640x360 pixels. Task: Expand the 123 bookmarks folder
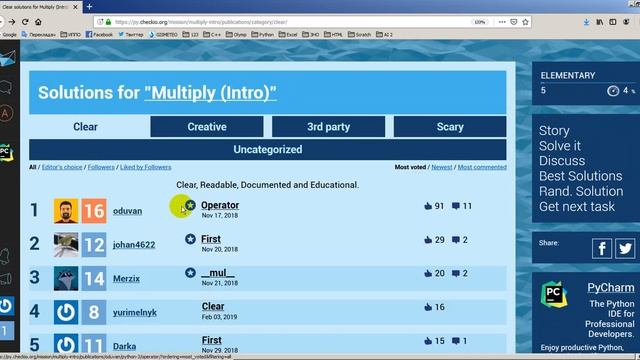(191, 35)
